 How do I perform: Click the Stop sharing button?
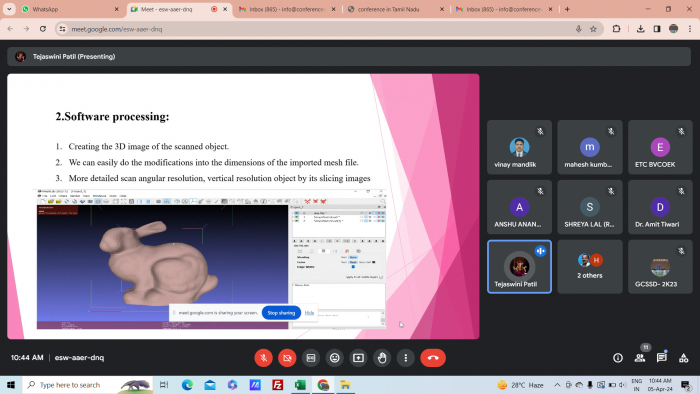pos(281,313)
